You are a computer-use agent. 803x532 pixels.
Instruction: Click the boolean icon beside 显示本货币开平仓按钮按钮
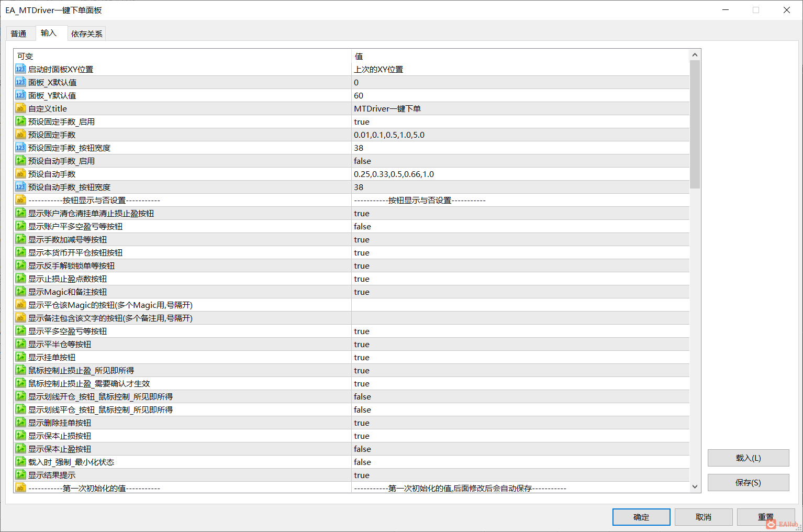coord(20,252)
